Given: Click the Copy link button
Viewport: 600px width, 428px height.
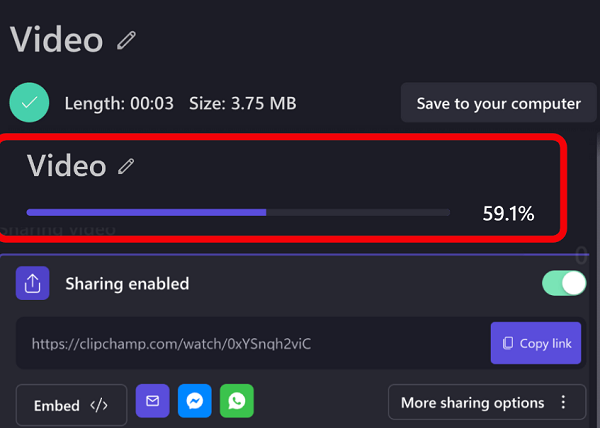Looking at the screenshot, I should pyautogui.click(x=535, y=343).
